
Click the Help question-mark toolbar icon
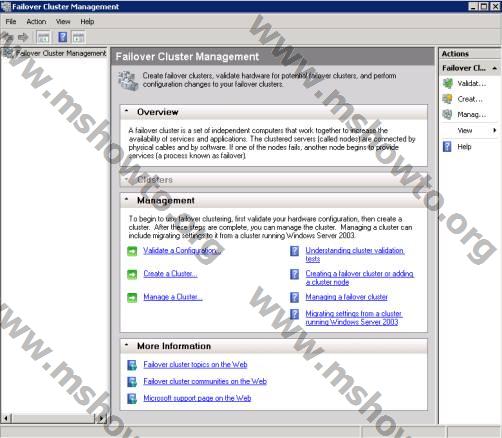(x=62, y=37)
